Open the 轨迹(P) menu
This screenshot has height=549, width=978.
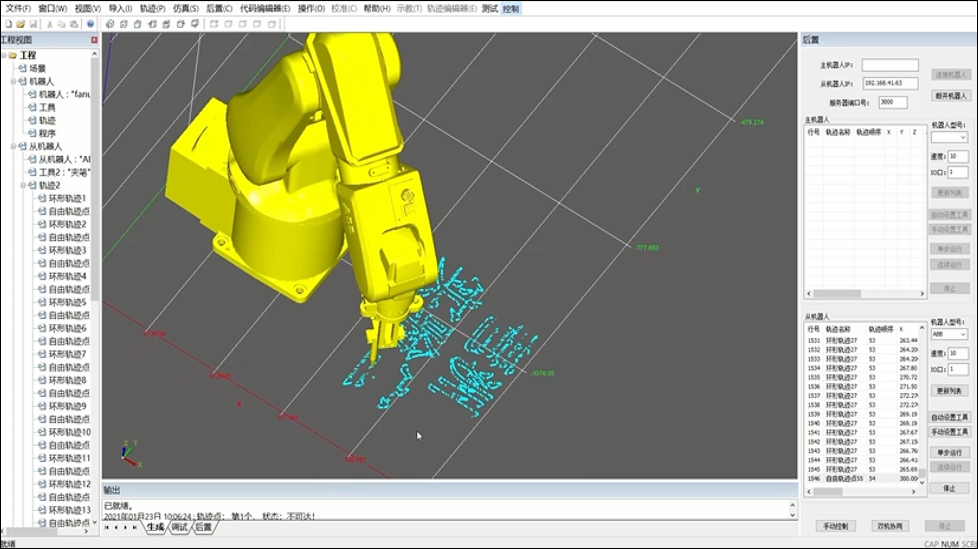[x=153, y=8]
